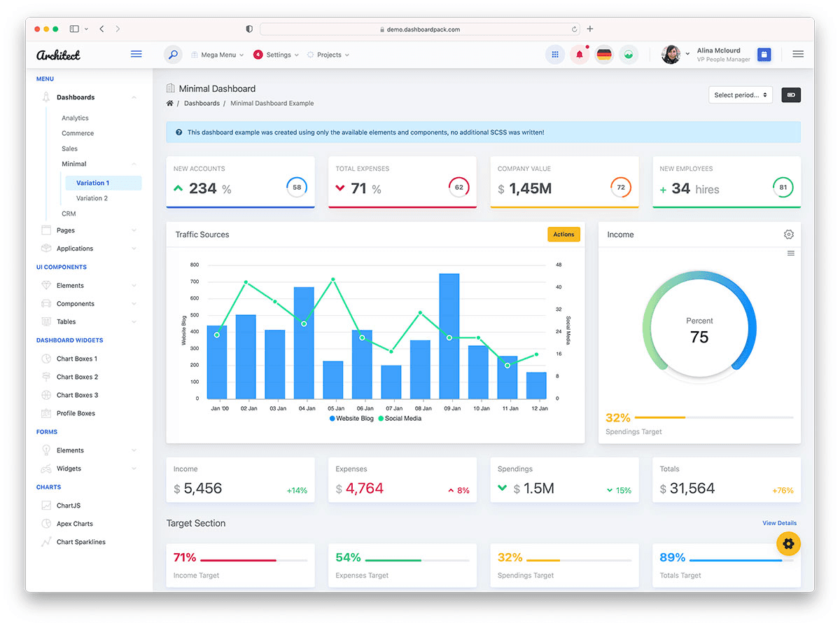Click the yellow Actions button
This screenshot has width=840, height=626.
coord(563,235)
